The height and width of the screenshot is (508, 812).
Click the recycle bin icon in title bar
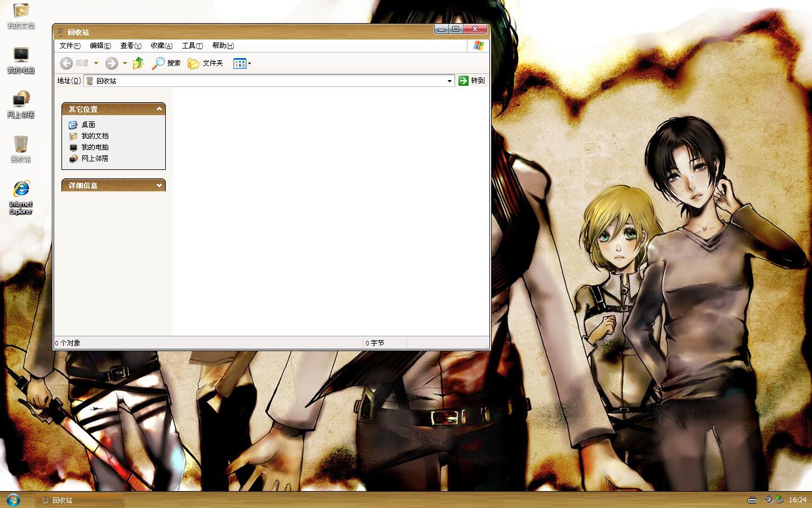(x=60, y=32)
